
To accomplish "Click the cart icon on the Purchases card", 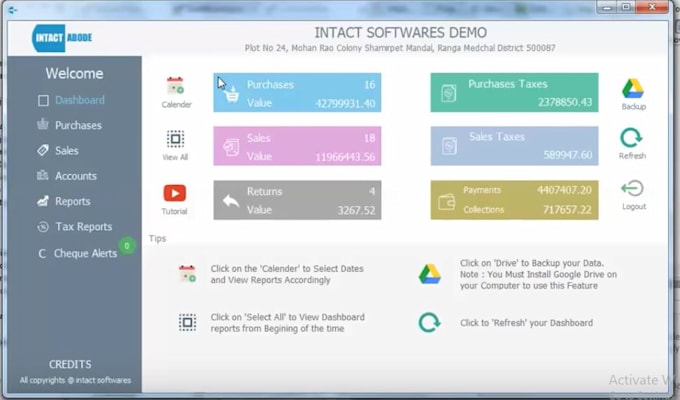I will click(232, 94).
